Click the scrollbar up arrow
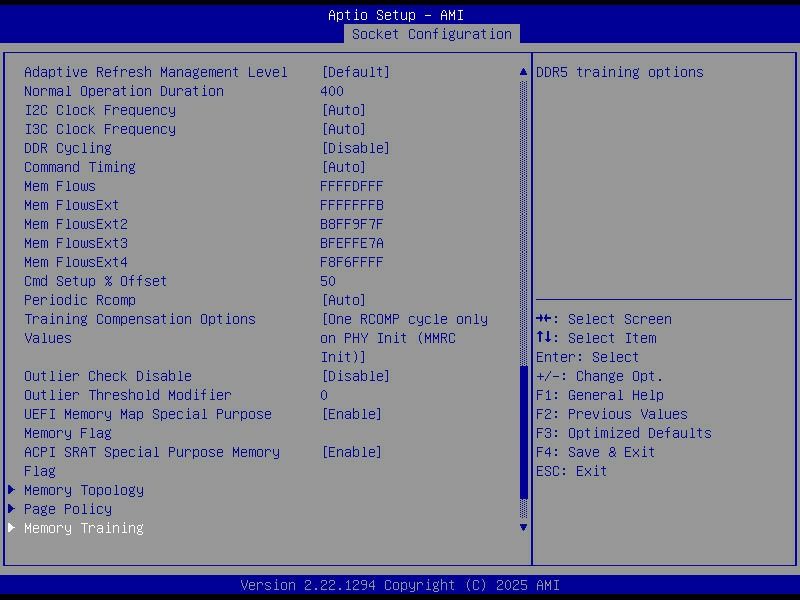The height and width of the screenshot is (600, 800). (x=523, y=72)
